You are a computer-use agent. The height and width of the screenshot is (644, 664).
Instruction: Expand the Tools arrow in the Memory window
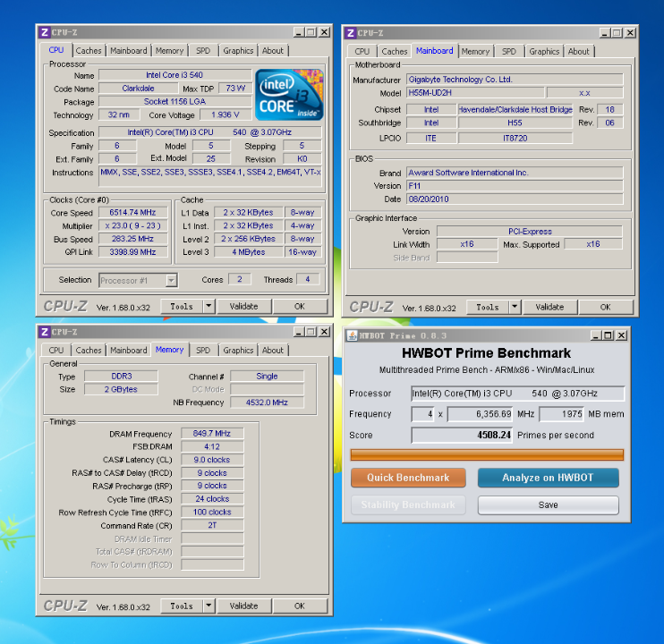(x=209, y=606)
